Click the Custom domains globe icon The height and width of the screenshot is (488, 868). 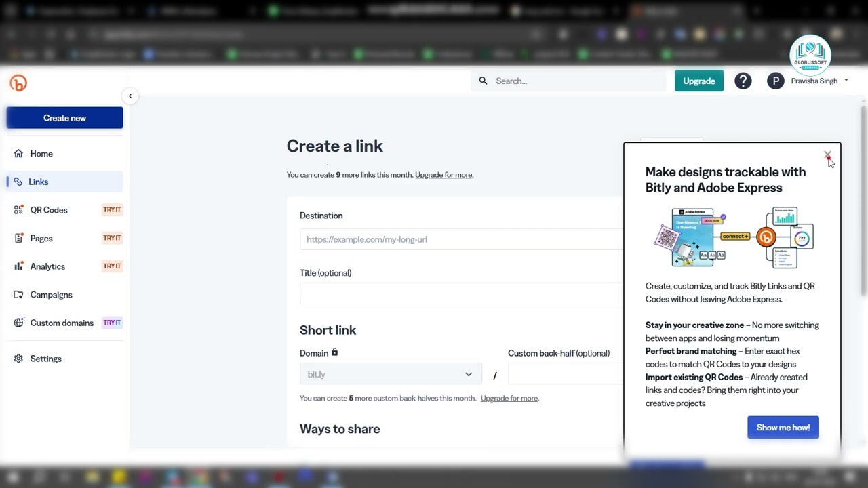(x=18, y=323)
